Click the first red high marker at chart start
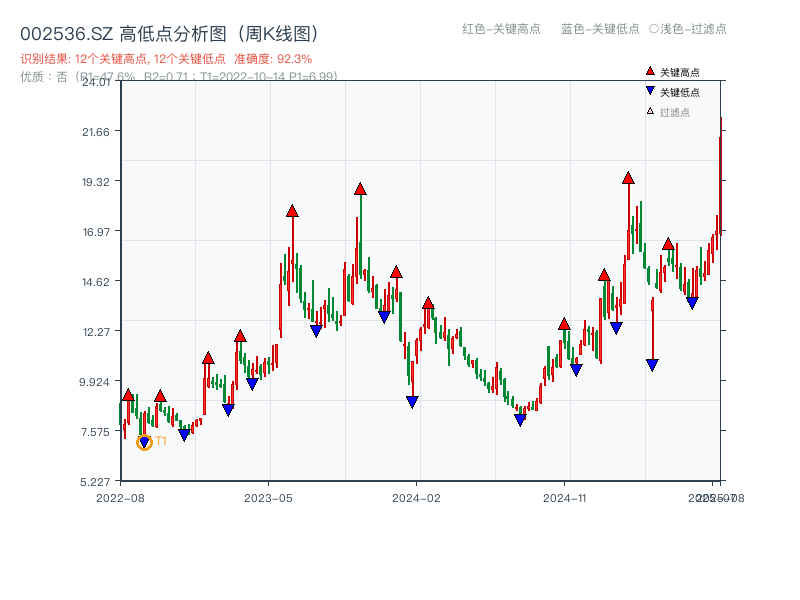The width and height of the screenshot is (800, 600). coord(128,394)
